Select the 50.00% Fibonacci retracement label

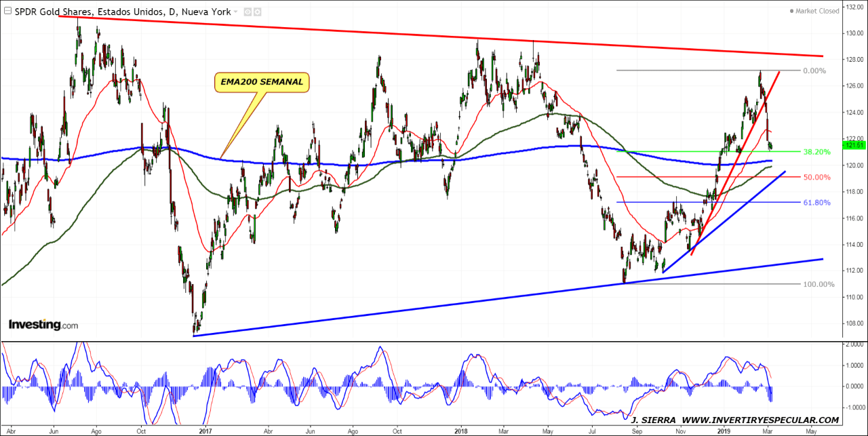click(816, 177)
